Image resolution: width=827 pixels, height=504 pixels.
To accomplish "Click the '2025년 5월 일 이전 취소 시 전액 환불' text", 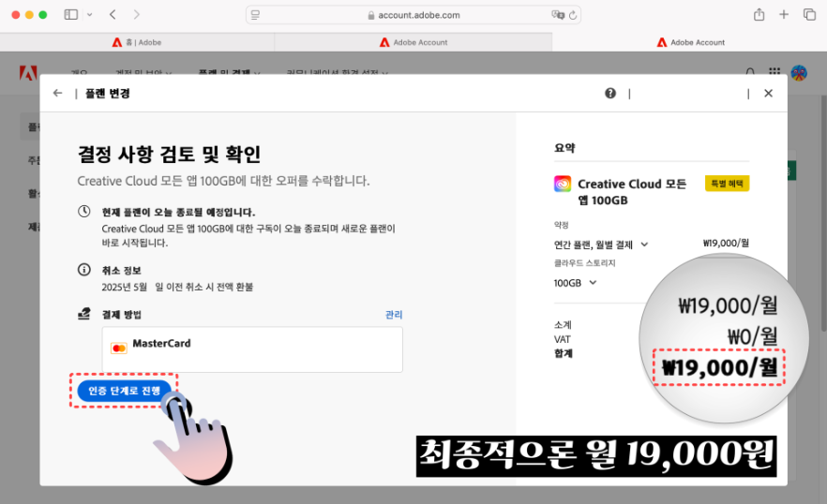I will pos(177,287).
